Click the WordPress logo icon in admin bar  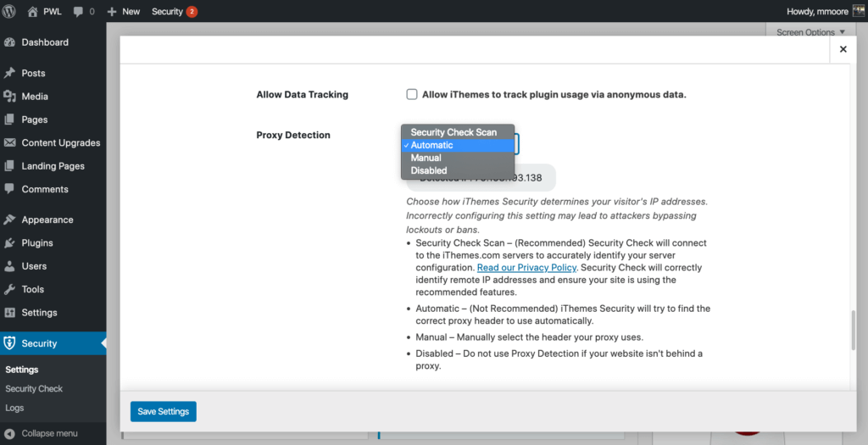pos(10,12)
